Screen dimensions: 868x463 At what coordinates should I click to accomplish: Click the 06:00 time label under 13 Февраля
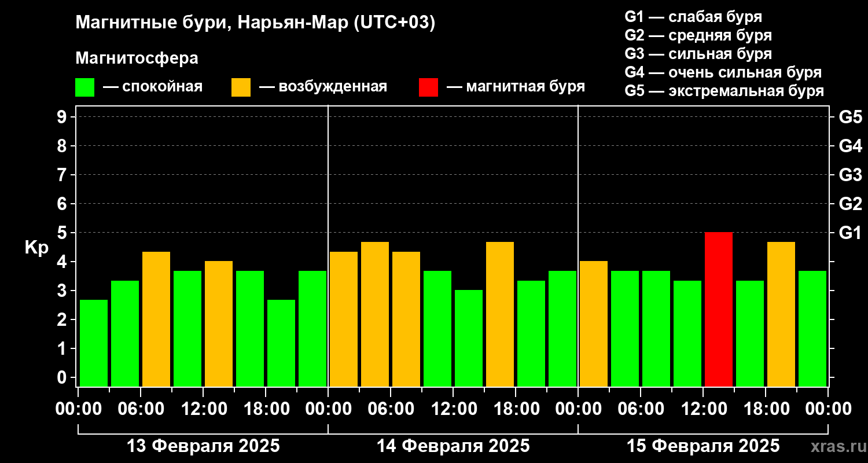141,409
